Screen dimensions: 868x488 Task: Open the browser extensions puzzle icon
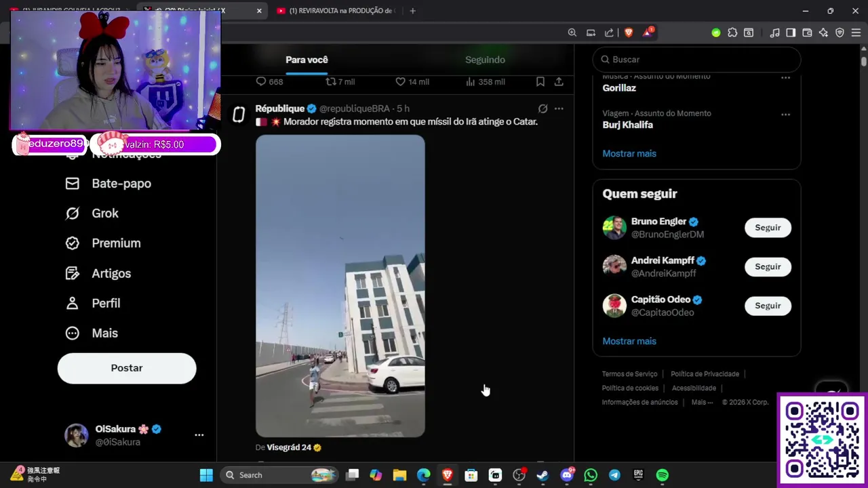click(732, 33)
